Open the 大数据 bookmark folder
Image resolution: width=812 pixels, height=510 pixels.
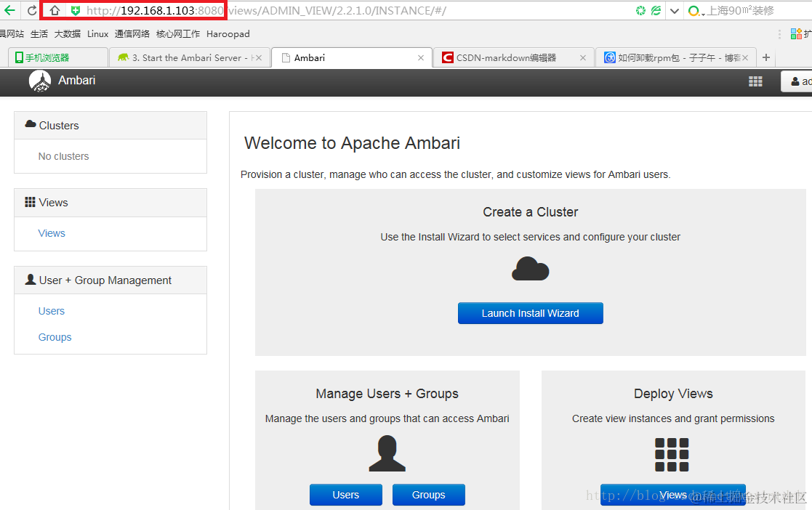click(68, 34)
